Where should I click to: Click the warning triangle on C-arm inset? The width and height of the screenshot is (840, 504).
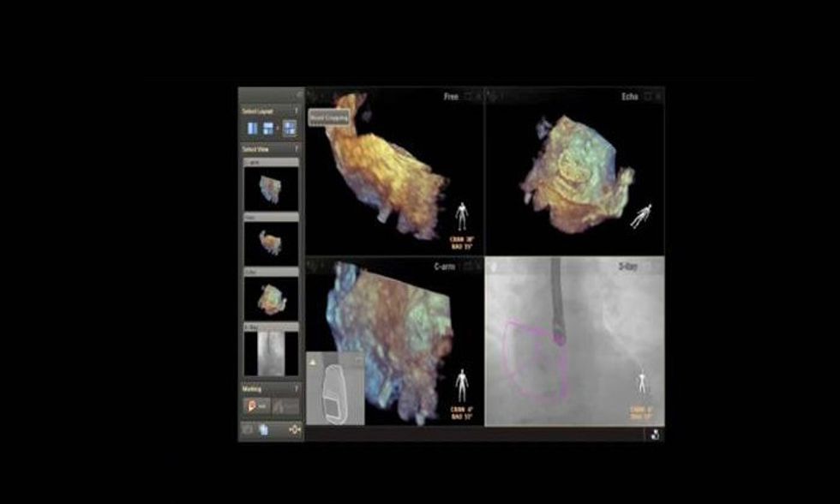[313, 363]
